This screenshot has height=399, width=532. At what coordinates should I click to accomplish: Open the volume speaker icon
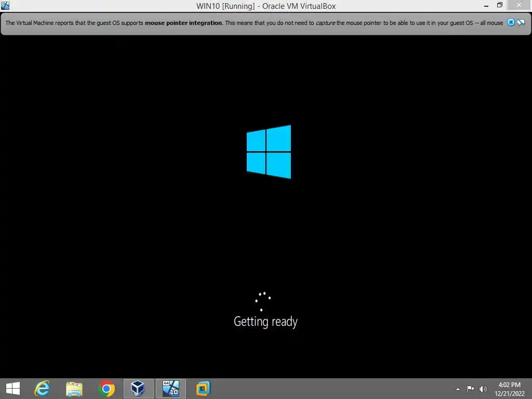[x=483, y=389]
